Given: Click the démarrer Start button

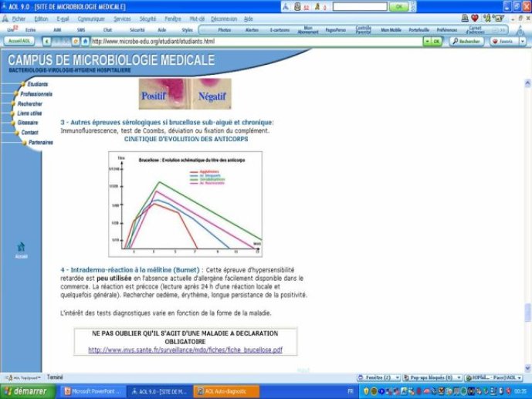Looking at the screenshot, I should [28, 391].
